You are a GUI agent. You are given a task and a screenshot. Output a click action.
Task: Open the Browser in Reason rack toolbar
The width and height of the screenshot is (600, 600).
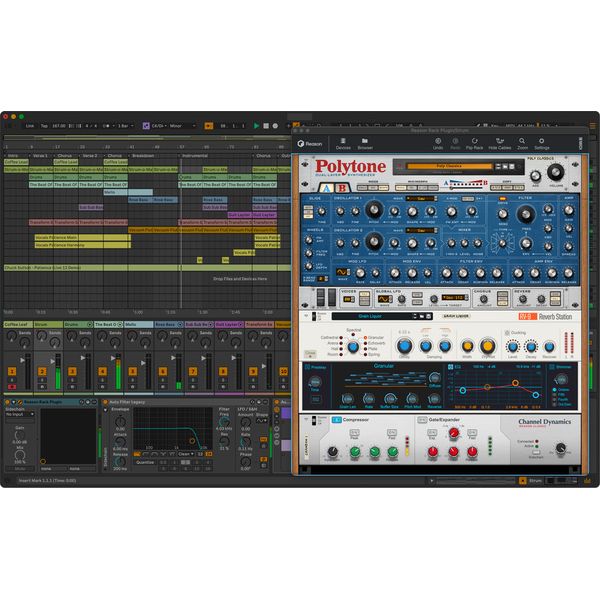point(365,141)
